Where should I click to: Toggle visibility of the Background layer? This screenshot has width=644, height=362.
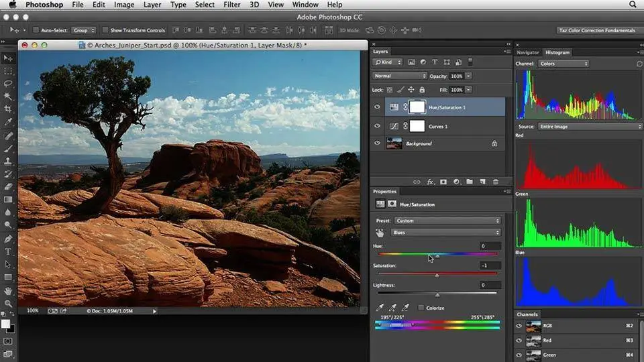[x=377, y=143]
